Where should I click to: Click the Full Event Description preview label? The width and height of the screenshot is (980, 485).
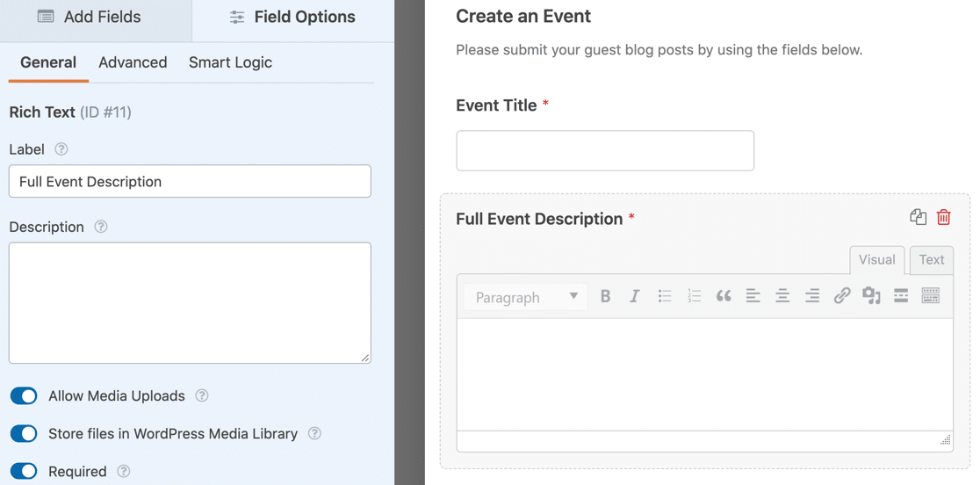(x=539, y=219)
